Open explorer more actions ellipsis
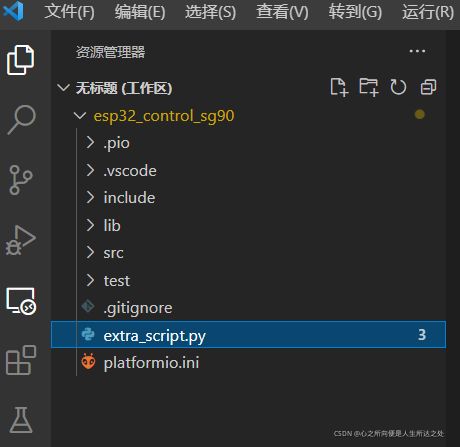The height and width of the screenshot is (447, 460). pyautogui.click(x=417, y=51)
